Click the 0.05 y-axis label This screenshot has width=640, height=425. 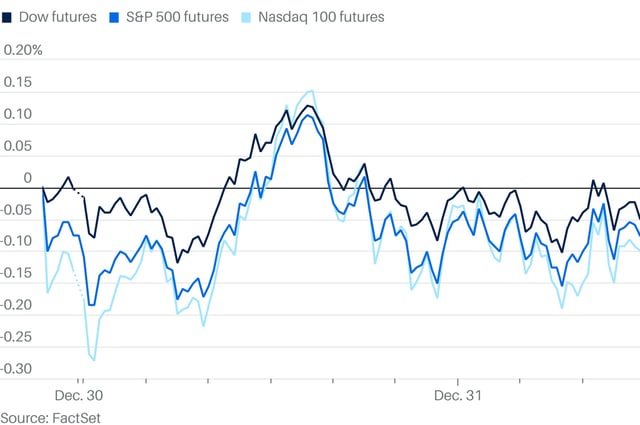point(18,146)
